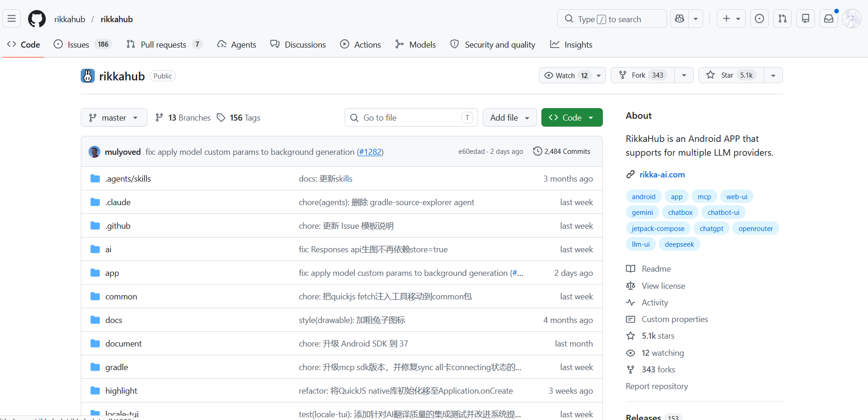The height and width of the screenshot is (420, 868).
Task: Open commit #1282 link
Action: click(370, 152)
